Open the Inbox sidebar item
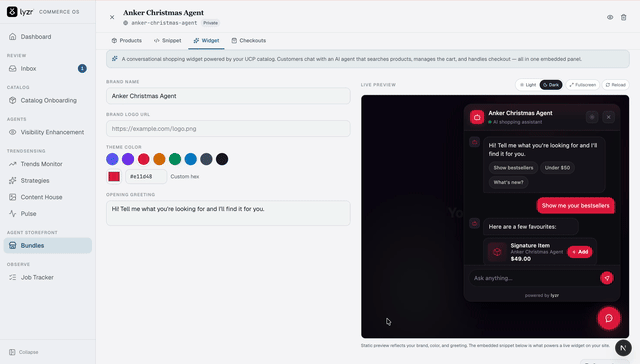The width and height of the screenshot is (640, 364). [x=48, y=69]
